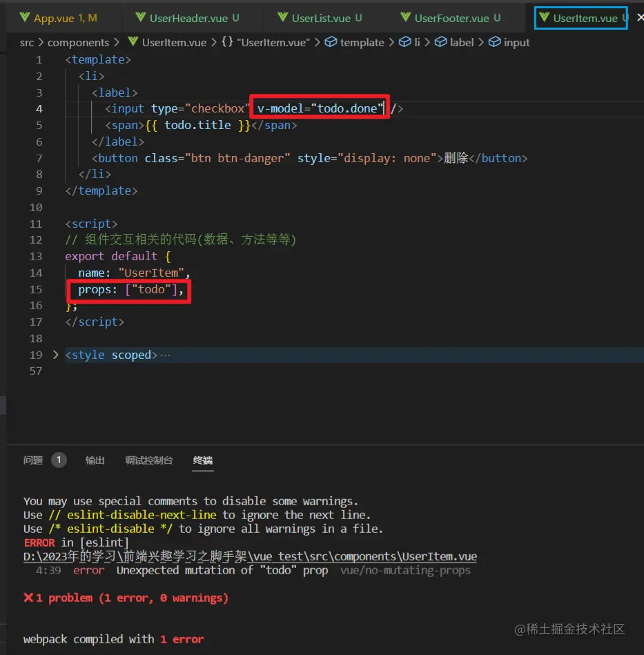Click the Vue icon on UserList.vue tab
This screenshot has width=644, height=655.
coord(283,17)
